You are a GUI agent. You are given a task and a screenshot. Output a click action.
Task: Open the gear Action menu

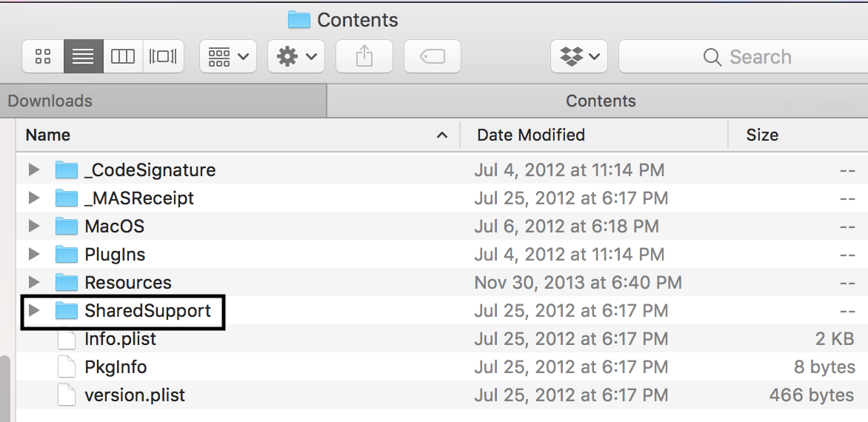click(296, 56)
